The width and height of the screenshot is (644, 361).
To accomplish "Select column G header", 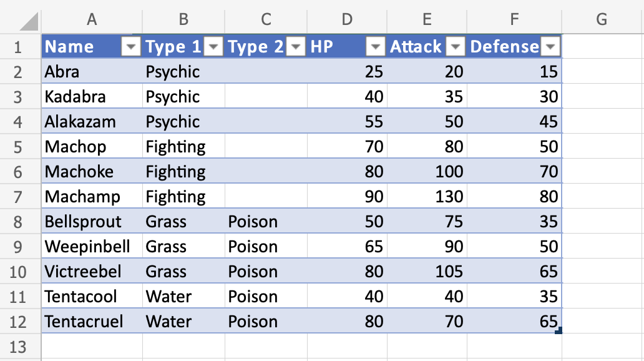I will tap(602, 19).
